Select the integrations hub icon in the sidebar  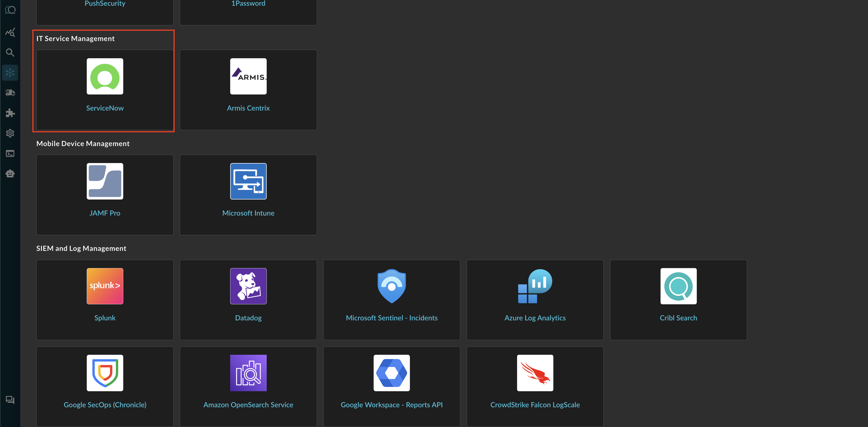[10, 73]
